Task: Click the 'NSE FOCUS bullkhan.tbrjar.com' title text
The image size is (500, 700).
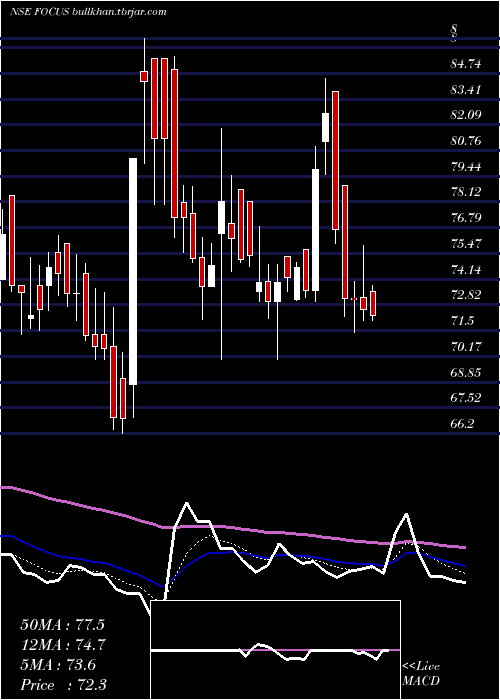Action: [x=88, y=11]
